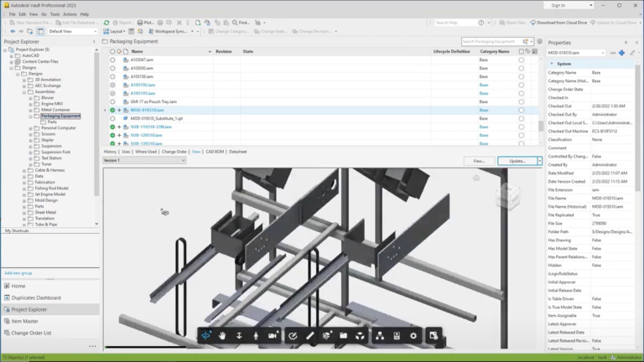This screenshot has height=362, width=644.
Task: Collapse the Packaging Equipment tree node
Action: (30, 116)
